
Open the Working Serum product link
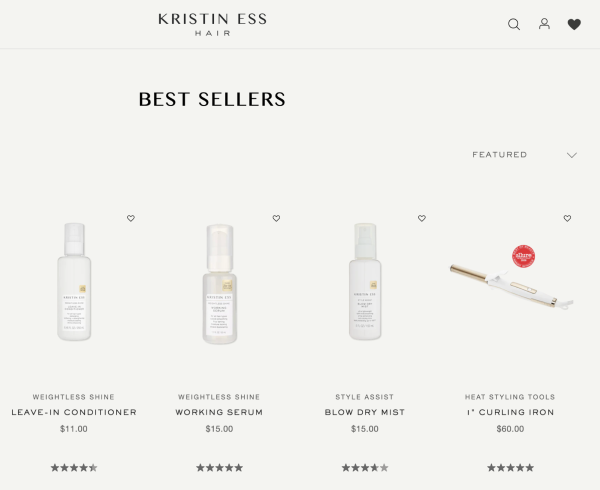(219, 412)
